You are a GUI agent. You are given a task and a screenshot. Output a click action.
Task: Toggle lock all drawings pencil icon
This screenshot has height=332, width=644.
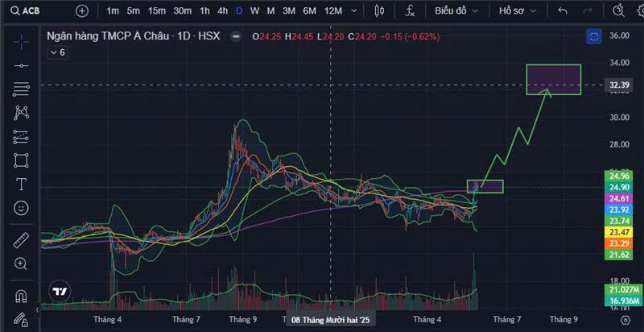21,318
